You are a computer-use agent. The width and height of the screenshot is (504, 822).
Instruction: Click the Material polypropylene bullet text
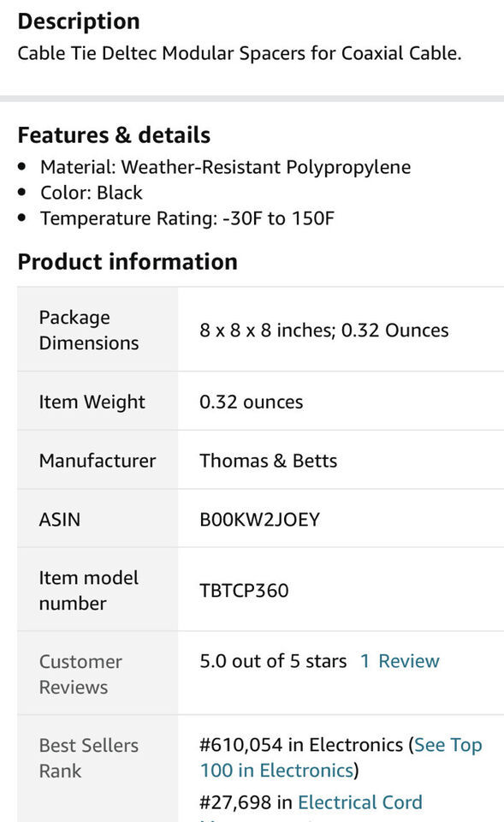225,167
